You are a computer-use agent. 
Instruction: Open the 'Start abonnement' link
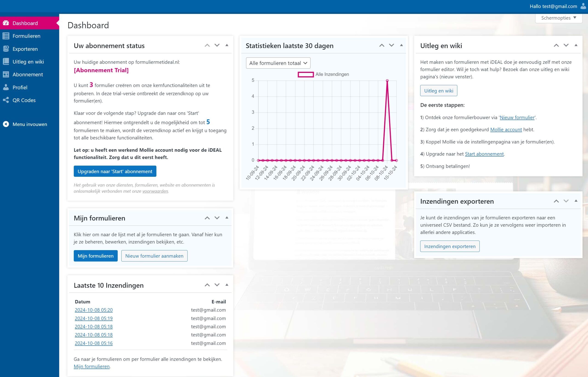484,154
